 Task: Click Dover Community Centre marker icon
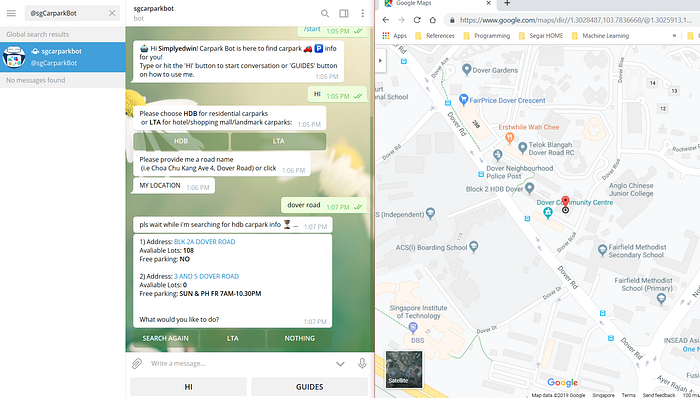[x=548, y=213]
